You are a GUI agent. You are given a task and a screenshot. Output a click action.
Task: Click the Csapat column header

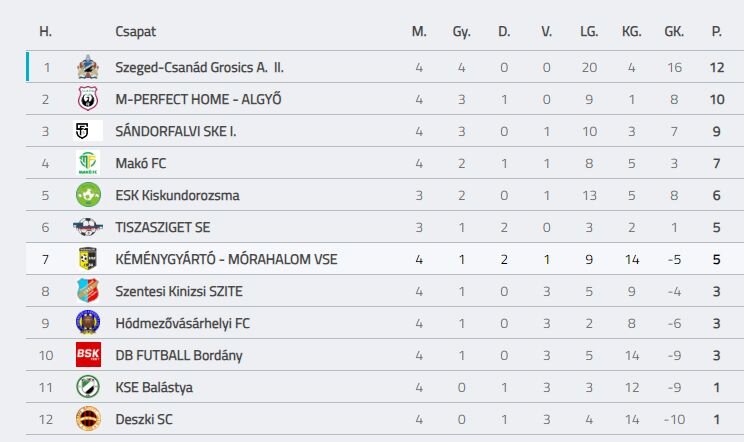coord(135,32)
